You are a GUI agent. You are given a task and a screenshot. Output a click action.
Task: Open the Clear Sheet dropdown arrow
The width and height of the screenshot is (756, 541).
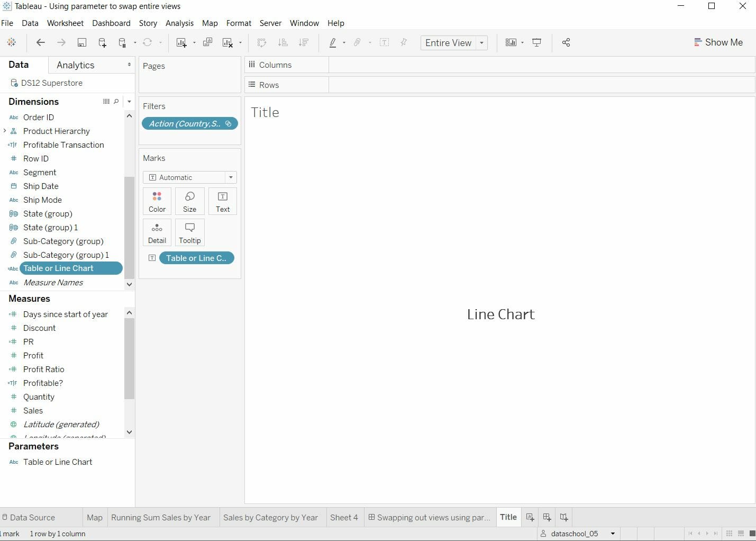pyautogui.click(x=240, y=43)
